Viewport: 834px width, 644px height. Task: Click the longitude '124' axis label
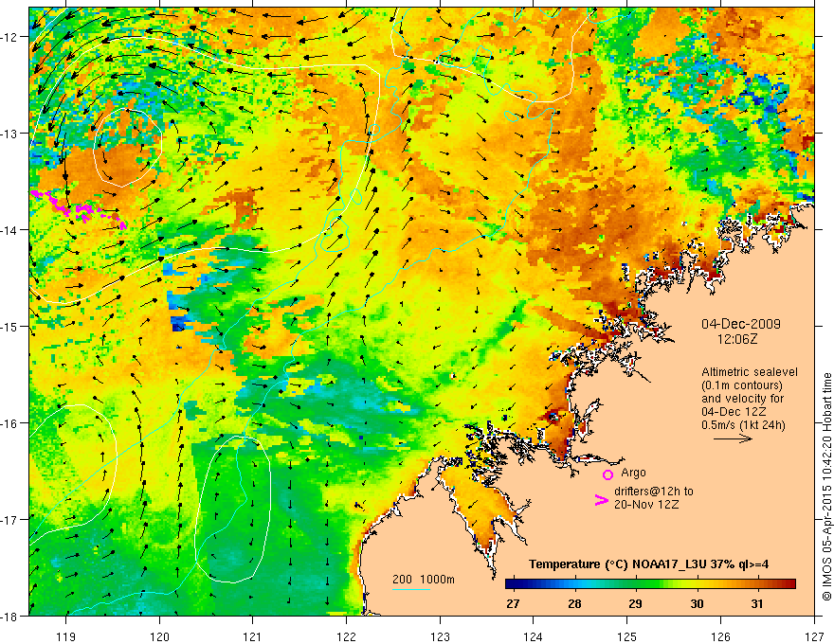tap(534, 636)
